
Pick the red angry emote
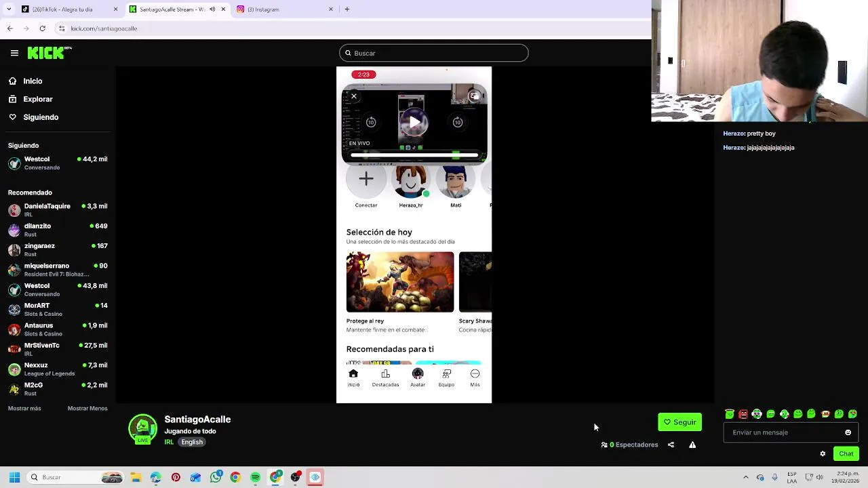[743, 413]
